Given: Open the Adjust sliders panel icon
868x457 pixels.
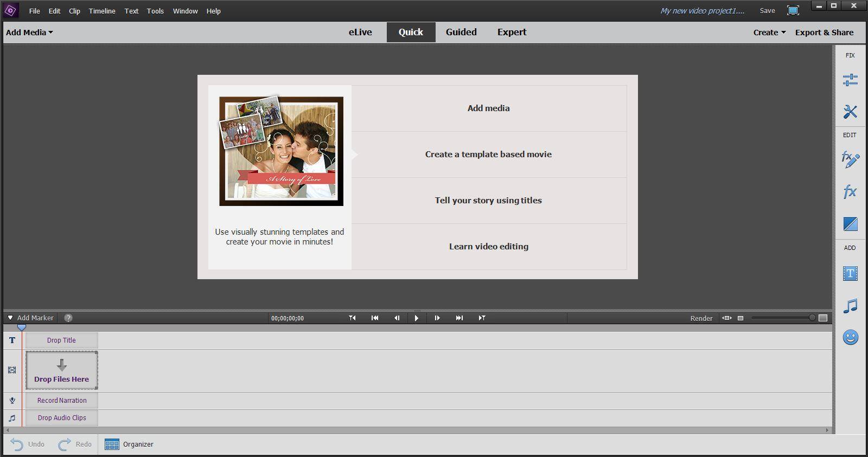Looking at the screenshot, I should [850, 80].
